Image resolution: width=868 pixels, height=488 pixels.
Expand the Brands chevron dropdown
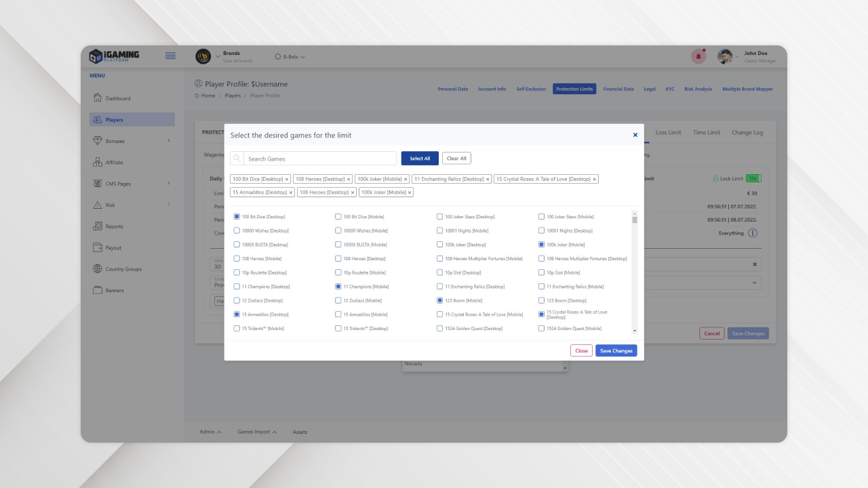(x=218, y=56)
